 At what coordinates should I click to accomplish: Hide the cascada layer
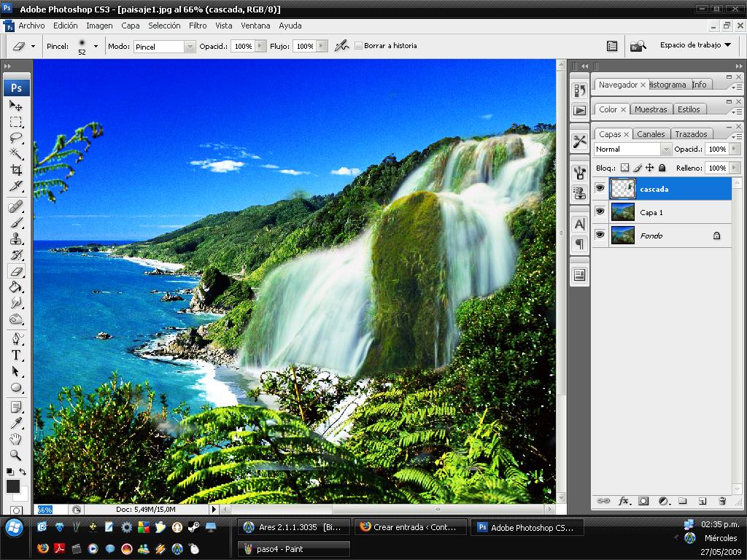tap(600, 189)
